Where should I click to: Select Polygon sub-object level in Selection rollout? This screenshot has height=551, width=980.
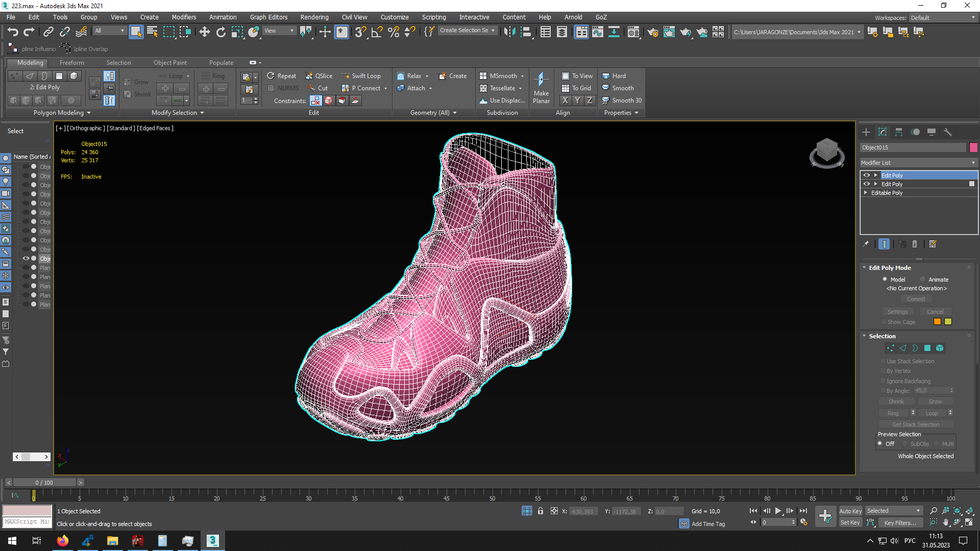[927, 348]
